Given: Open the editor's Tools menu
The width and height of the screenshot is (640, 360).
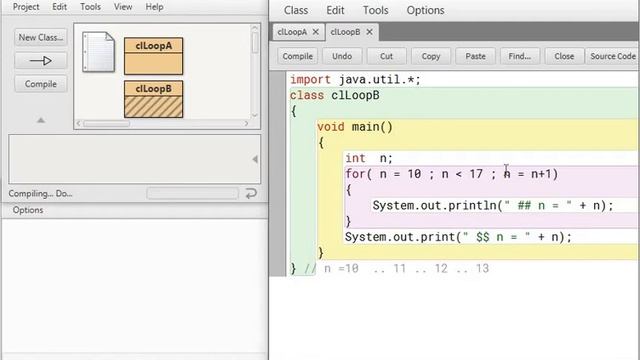Looking at the screenshot, I should pyautogui.click(x=376, y=10).
